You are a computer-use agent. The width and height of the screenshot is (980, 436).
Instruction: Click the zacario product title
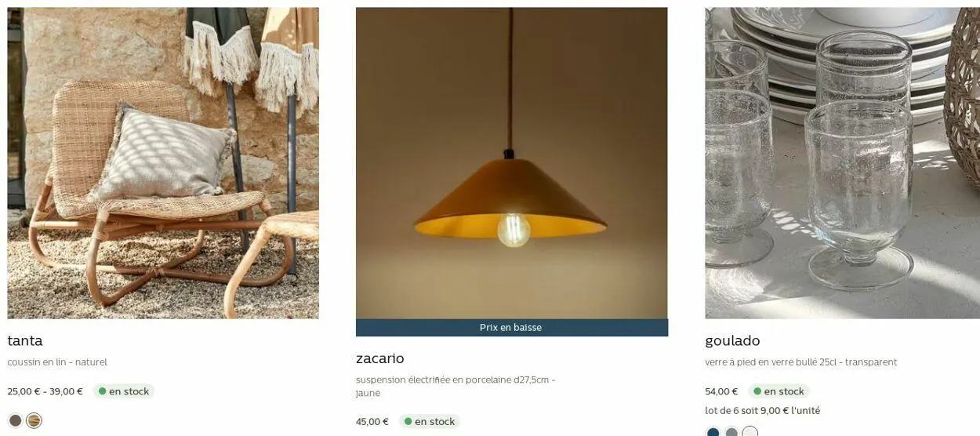tap(380, 358)
